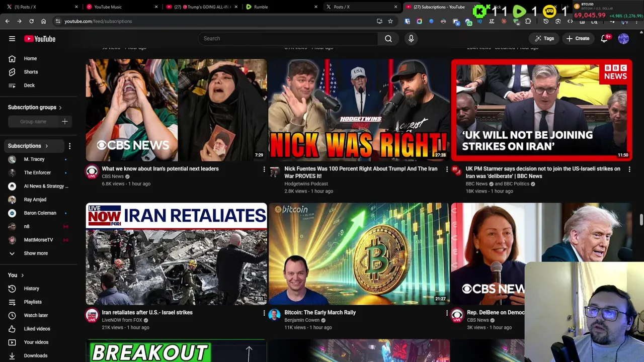Open Hodgetwins Podcast channel avatar

tap(274, 171)
